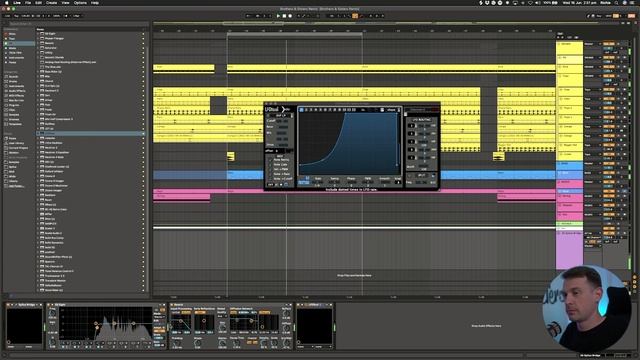Enable Note > Rate checkbox in LFOtool

click(x=270, y=174)
